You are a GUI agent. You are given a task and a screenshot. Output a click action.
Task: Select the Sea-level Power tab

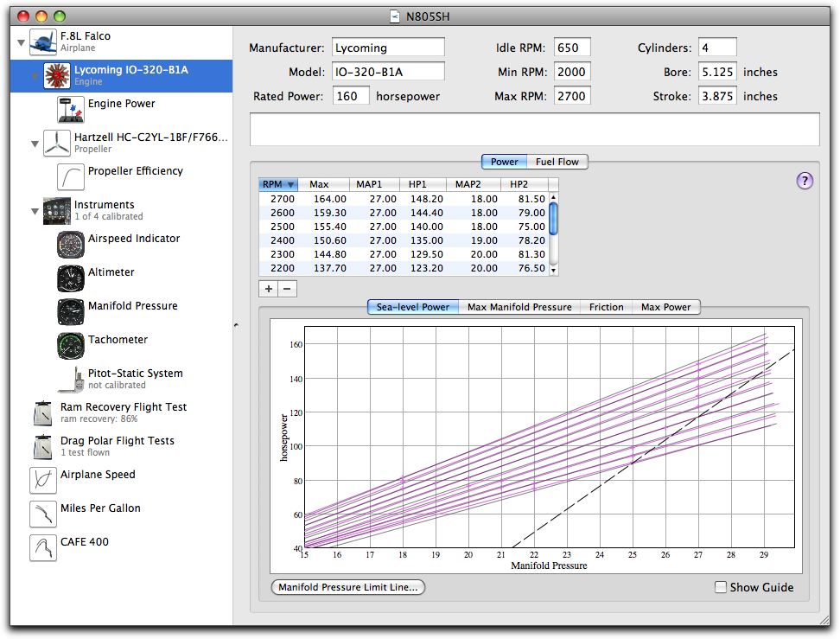[x=412, y=307]
